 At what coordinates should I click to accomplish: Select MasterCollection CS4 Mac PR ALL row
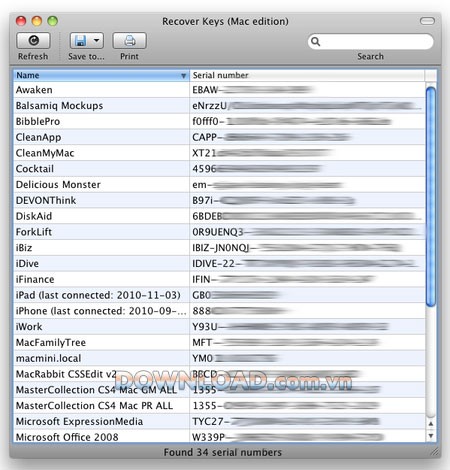coord(219,406)
